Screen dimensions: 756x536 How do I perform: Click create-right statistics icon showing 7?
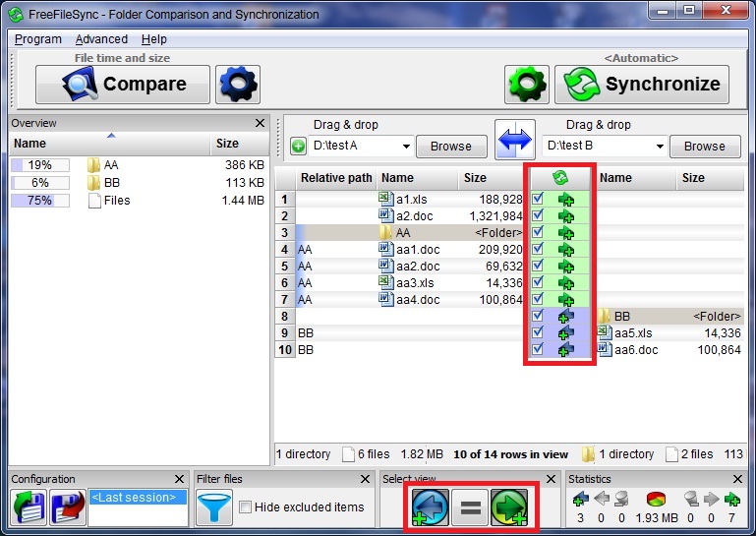(731, 499)
